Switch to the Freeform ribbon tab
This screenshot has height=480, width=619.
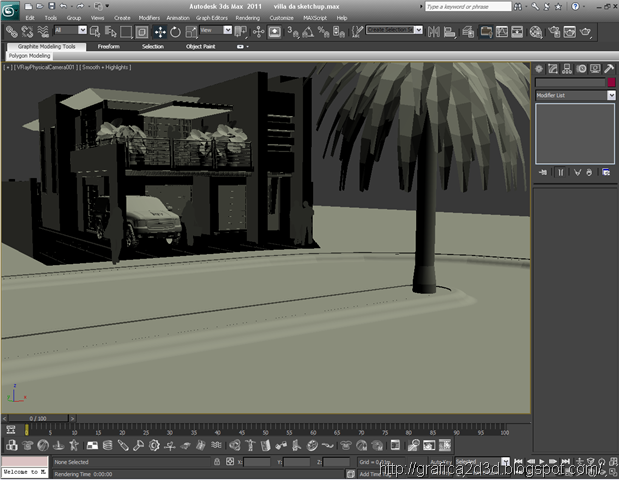[109, 46]
